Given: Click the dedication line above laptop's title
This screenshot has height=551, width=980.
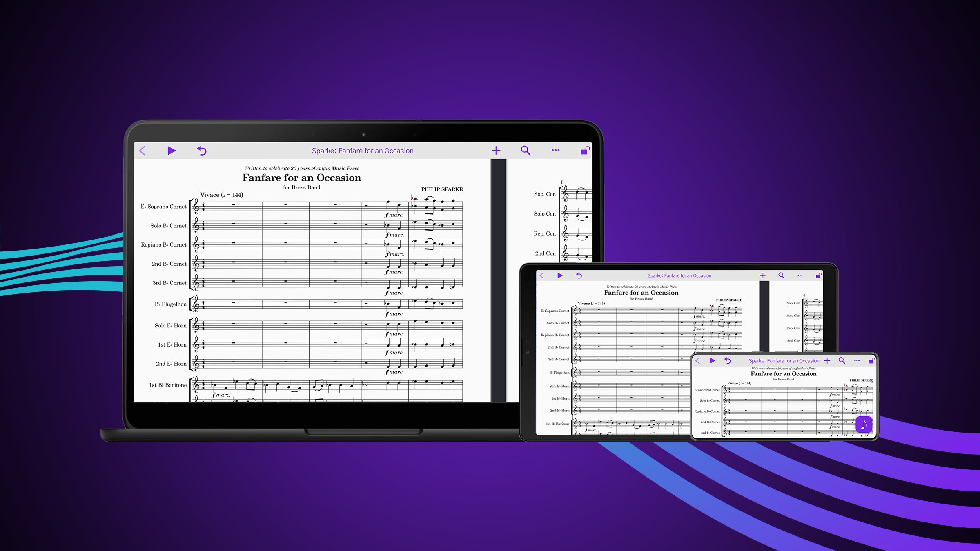Looking at the screenshot, I should [x=302, y=168].
